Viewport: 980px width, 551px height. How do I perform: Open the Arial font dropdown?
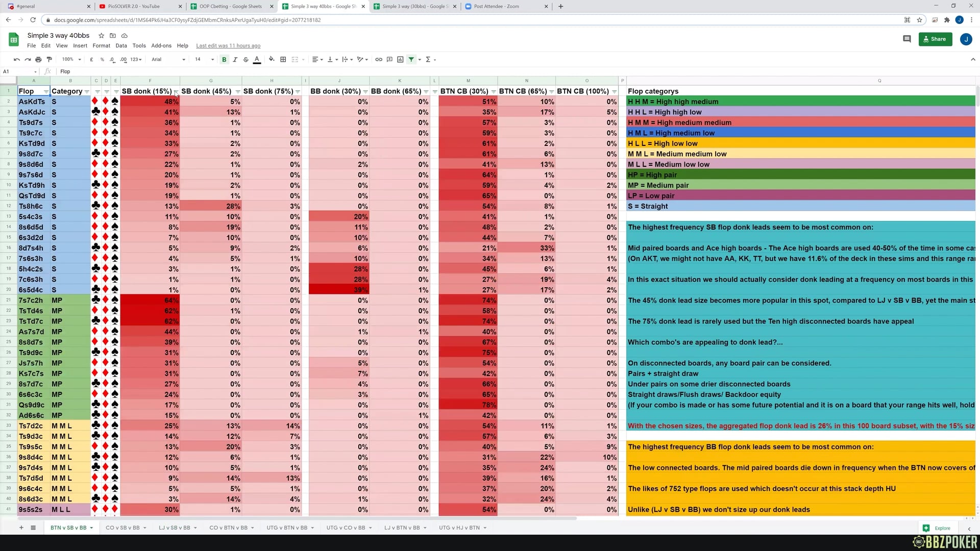click(168, 60)
